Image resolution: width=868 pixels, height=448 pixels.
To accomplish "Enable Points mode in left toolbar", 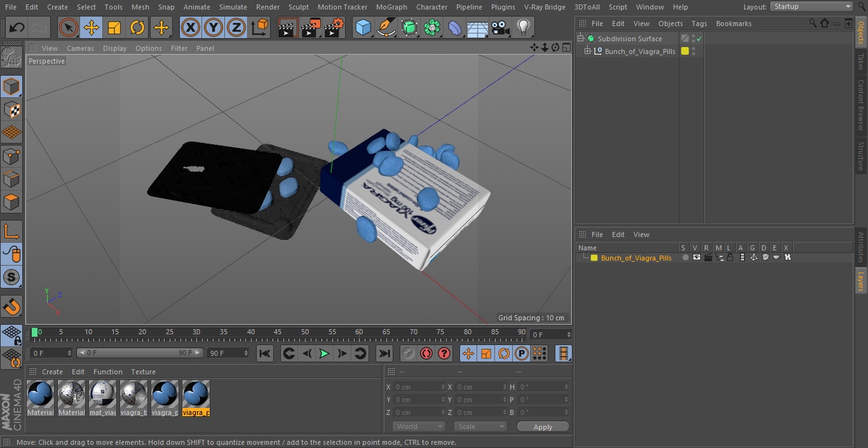I will coord(11,156).
